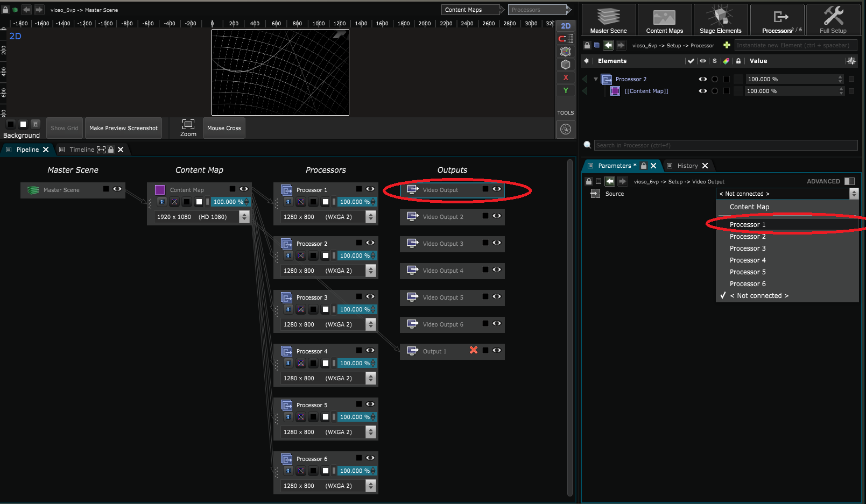Click the Zoom fit icon

(x=188, y=124)
